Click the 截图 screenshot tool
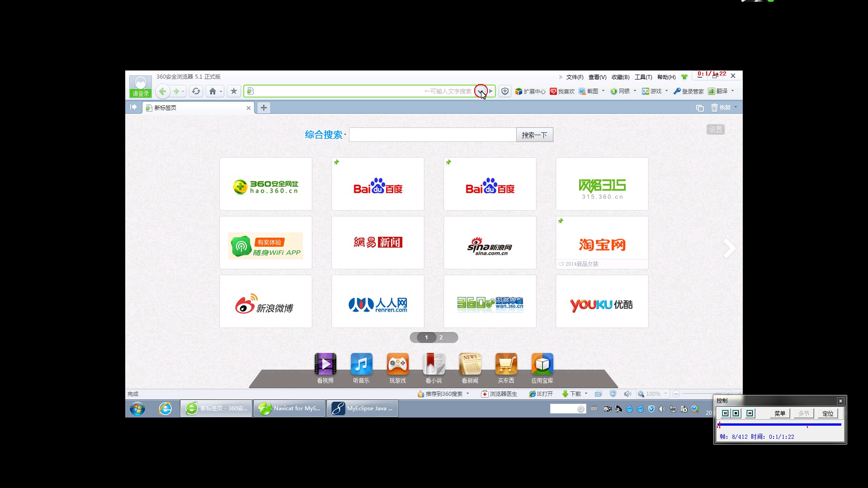868x488 pixels. point(589,91)
